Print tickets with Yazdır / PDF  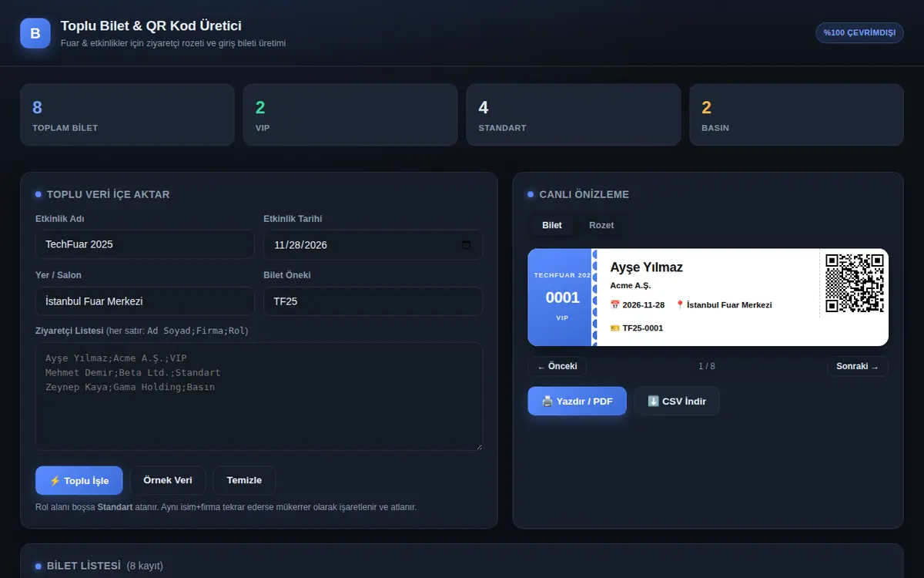coord(577,402)
